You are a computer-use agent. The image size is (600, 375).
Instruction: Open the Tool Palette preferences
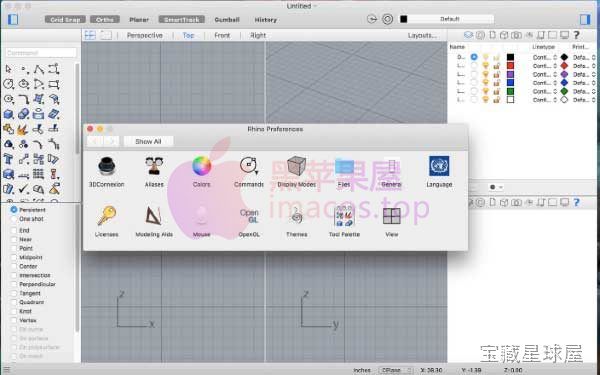pos(344,221)
